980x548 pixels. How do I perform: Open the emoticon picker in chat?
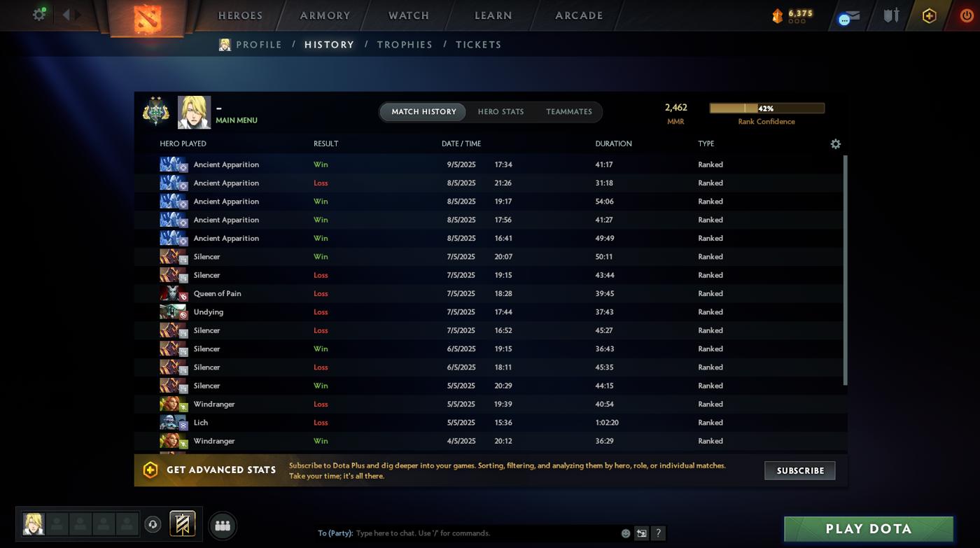pos(626,533)
